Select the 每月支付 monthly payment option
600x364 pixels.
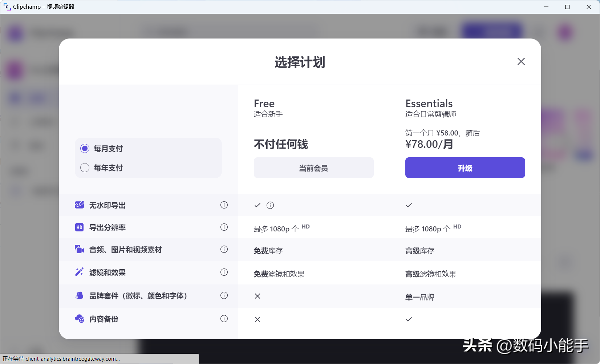click(85, 148)
